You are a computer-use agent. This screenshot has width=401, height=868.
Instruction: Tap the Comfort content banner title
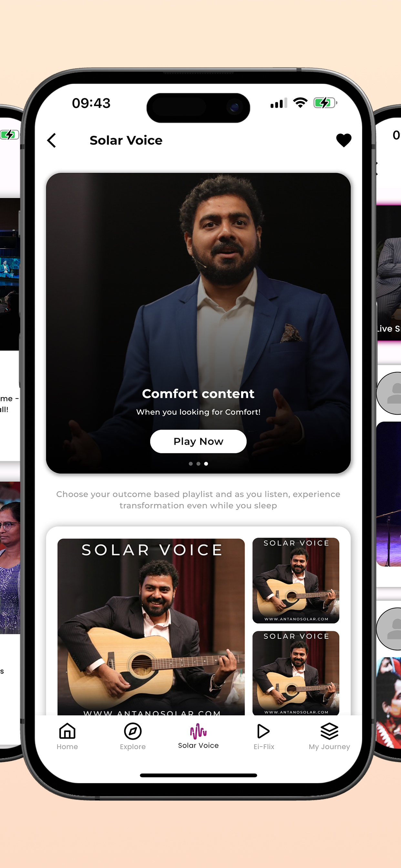198,394
